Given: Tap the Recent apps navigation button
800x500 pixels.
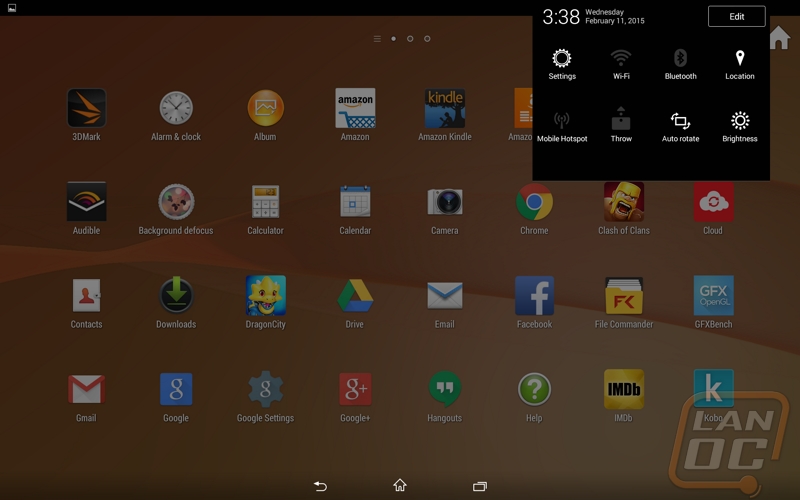Looking at the screenshot, I should [480, 486].
